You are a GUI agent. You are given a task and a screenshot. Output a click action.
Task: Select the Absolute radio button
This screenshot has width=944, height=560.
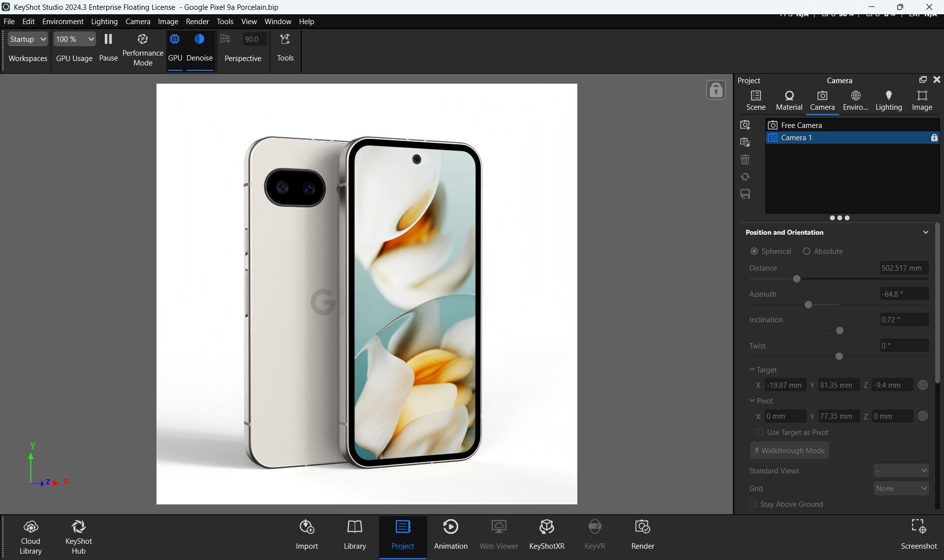(x=806, y=251)
